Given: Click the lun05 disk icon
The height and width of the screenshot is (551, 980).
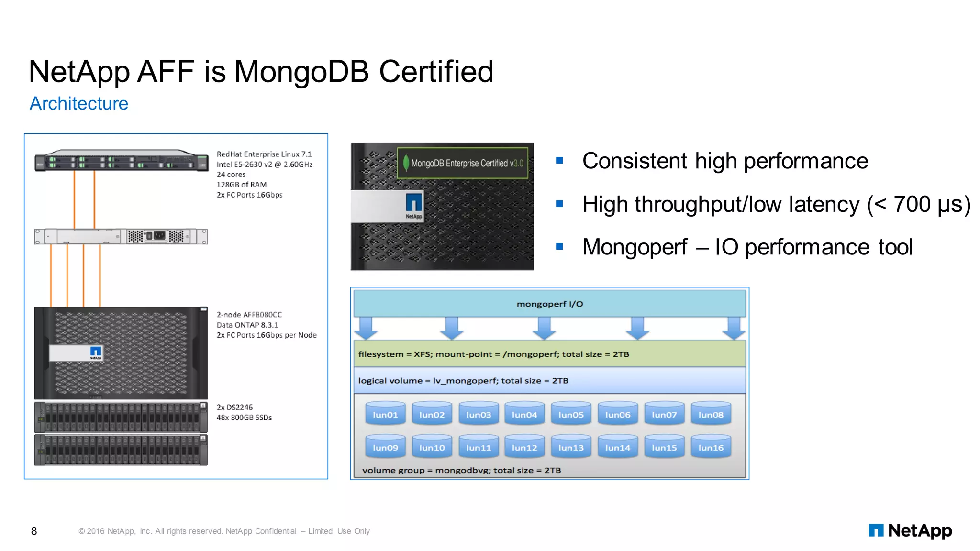Looking at the screenshot, I should 571,413.
